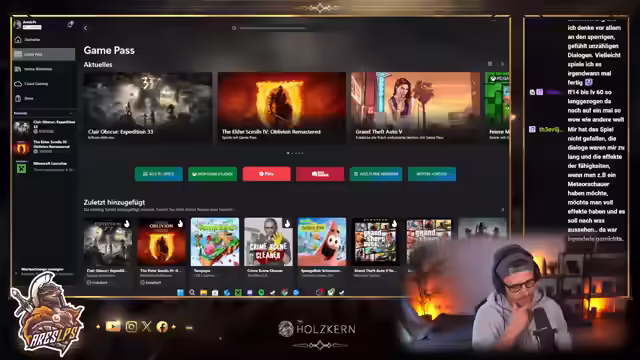The width and height of the screenshot is (640, 360).
Task: Click the flame badge on Clair Obscur tile
Action: [127, 224]
